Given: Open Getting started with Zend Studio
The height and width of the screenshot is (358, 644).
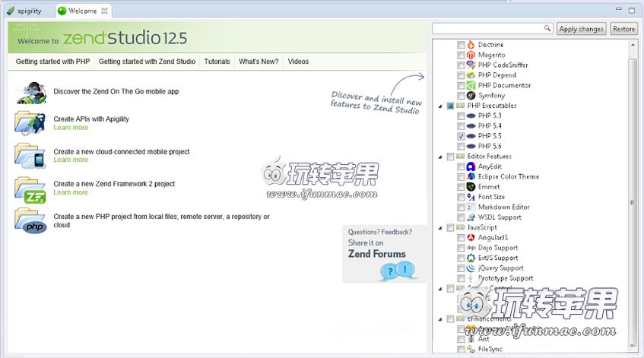Looking at the screenshot, I should click(147, 62).
